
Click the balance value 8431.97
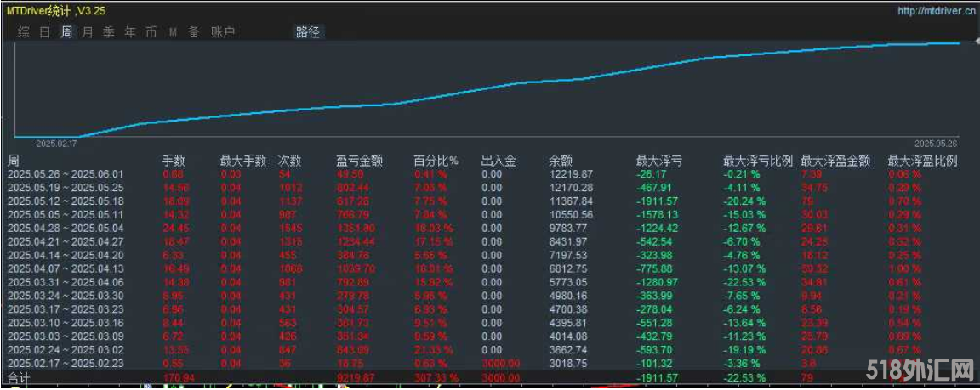[569, 241]
